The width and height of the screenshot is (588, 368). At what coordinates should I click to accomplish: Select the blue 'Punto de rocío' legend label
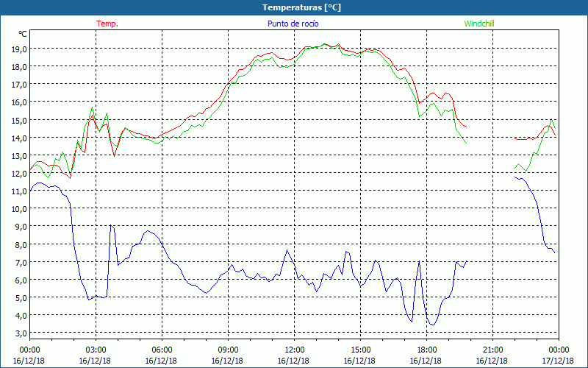(x=293, y=24)
